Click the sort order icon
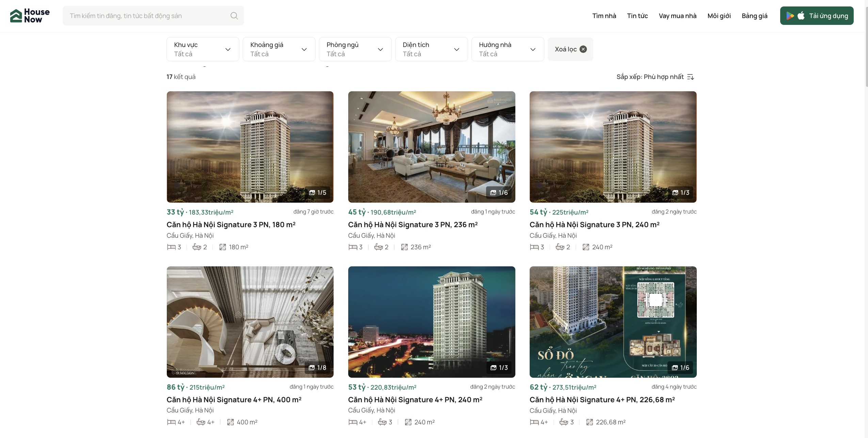The height and width of the screenshot is (438, 868). tap(690, 77)
